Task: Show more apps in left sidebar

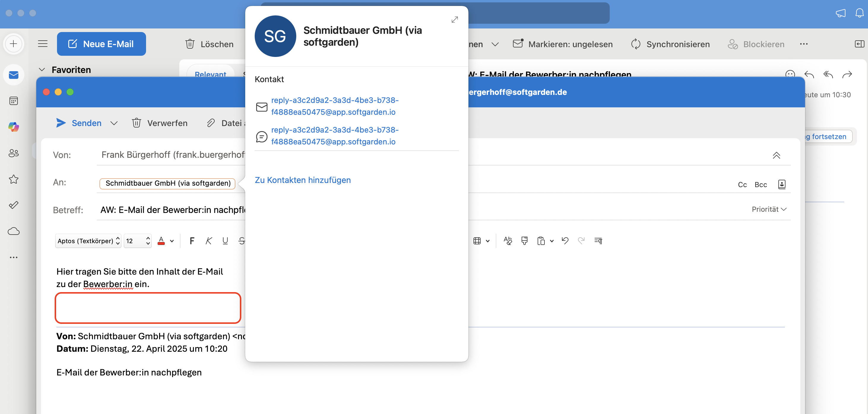Action: [13, 257]
